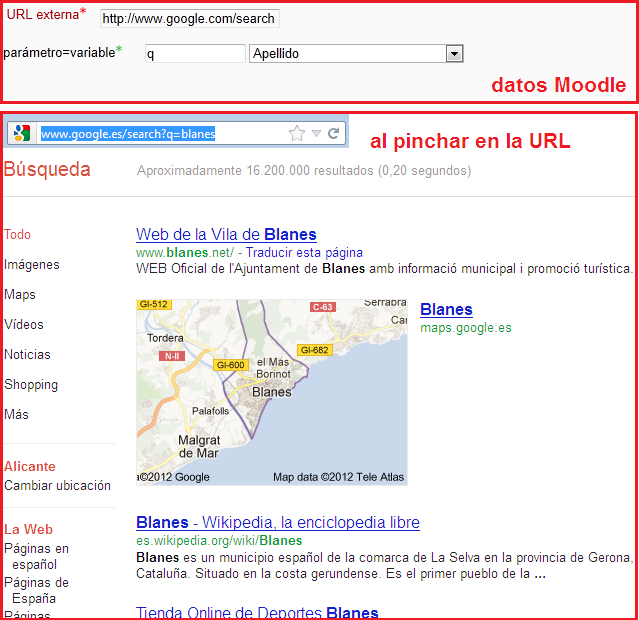
Task: Switch to Vídeos search results
Action: pyautogui.click(x=24, y=324)
